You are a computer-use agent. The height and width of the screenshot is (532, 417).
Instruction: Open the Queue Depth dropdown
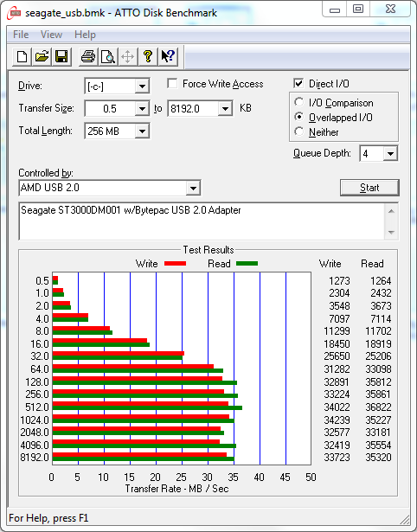[x=390, y=154]
